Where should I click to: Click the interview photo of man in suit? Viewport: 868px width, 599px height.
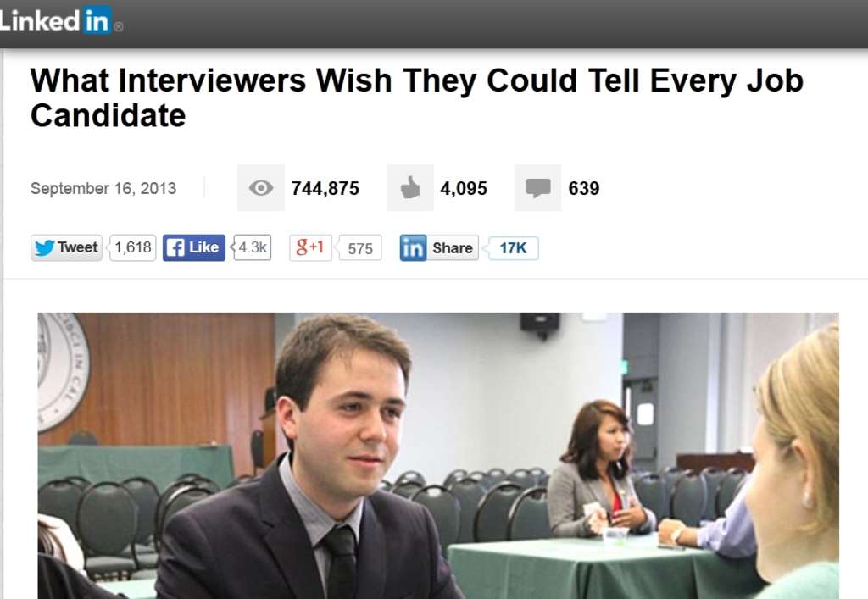[438, 456]
